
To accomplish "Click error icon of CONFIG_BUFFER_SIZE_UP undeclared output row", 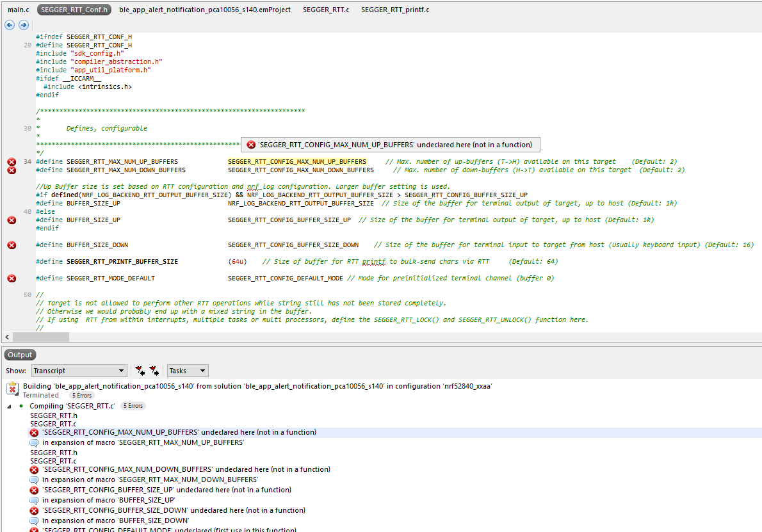I will pos(34,490).
